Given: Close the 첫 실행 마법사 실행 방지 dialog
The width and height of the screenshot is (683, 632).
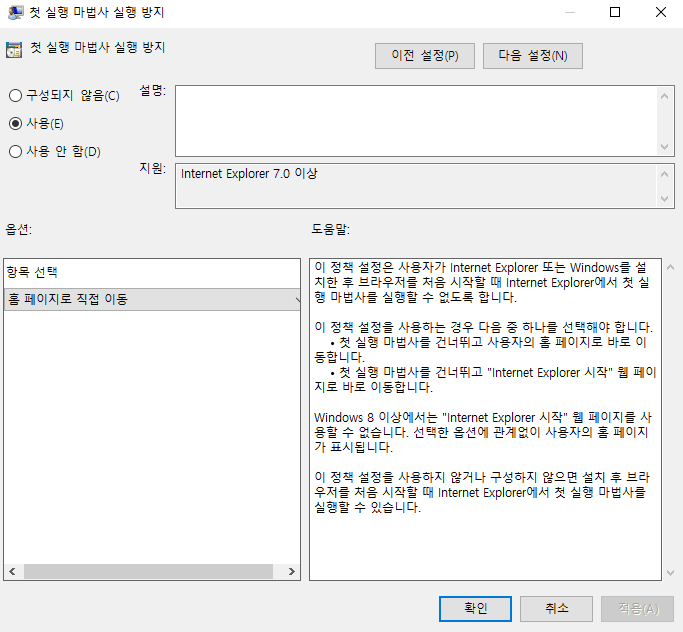Looking at the screenshot, I should [661, 12].
